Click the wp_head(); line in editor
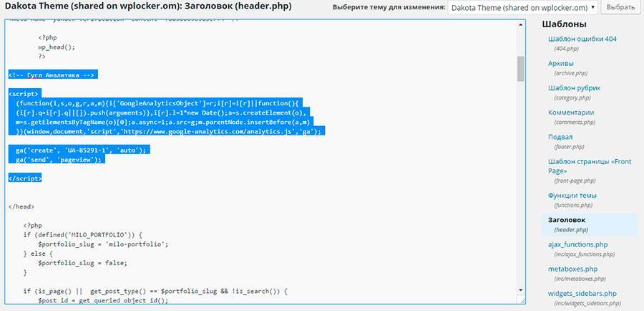Image resolution: width=644 pixels, height=311 pixels. pos(57,47)
